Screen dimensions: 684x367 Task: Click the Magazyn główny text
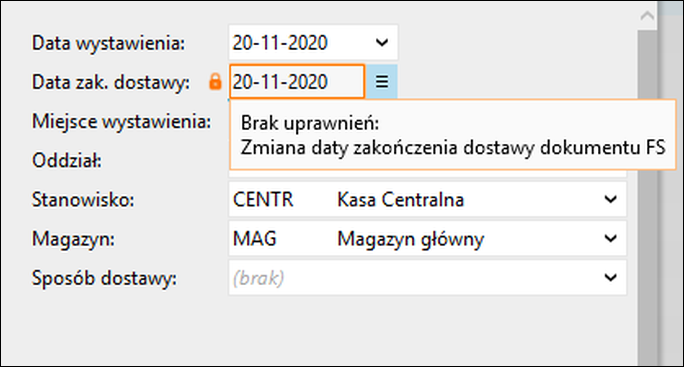(x=410, y=240)
